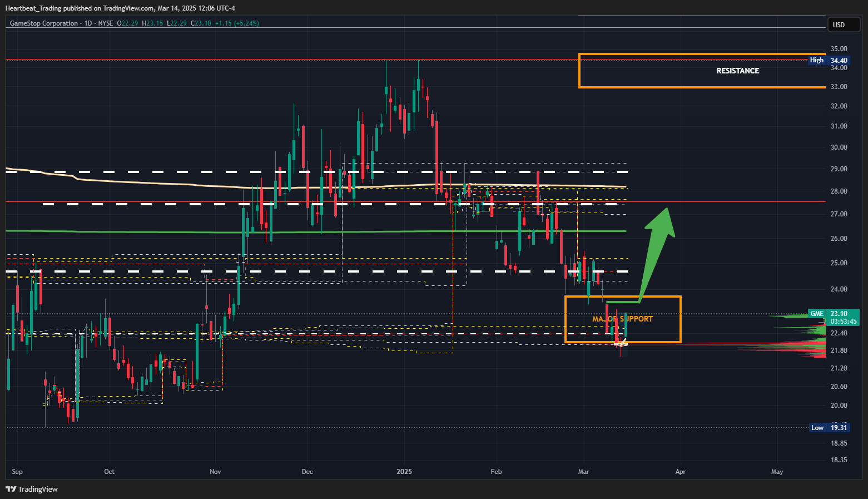Click 22.40 on the price scale

pyautogui.click(x=839, y=333)
